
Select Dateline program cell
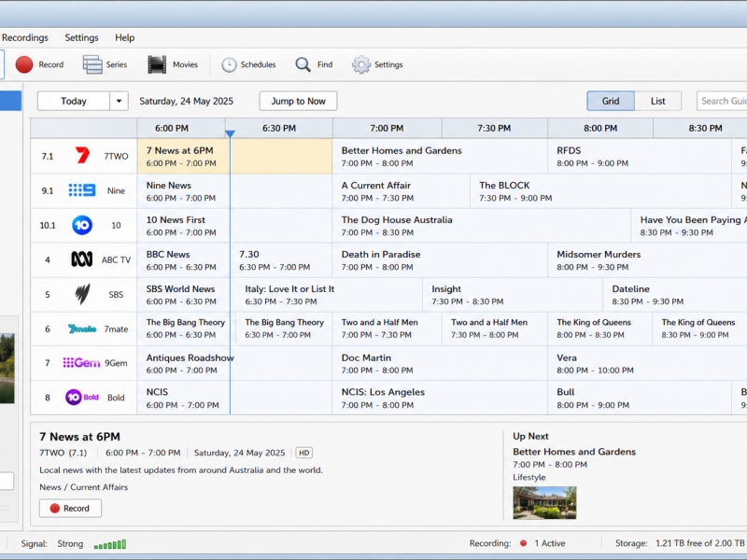pos(675,295)
